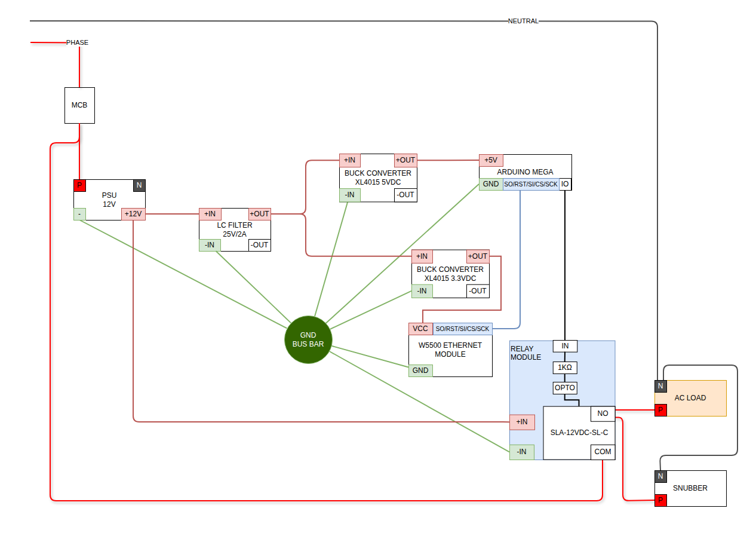
Task: Click the NO contact on the relay
Action: click(603, 414)
